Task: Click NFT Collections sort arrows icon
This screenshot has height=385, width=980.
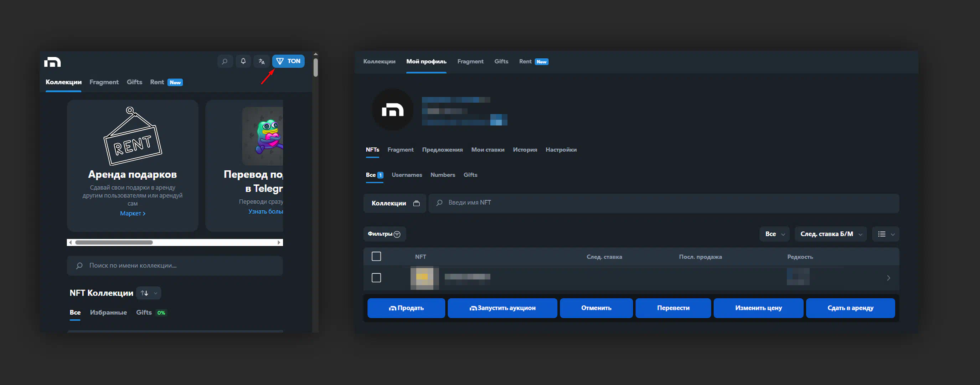Action: (x=145, y=293)
